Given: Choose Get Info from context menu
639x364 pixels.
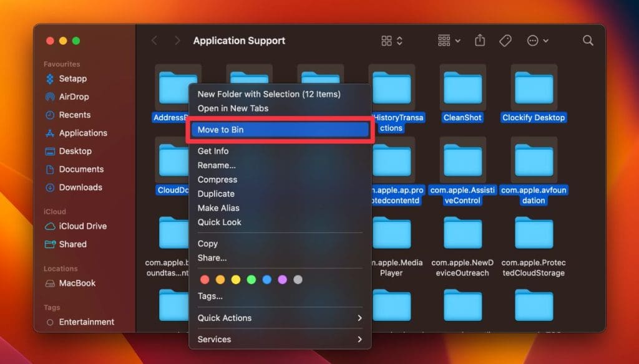Looking at the screenshot, I should (213, 151).
